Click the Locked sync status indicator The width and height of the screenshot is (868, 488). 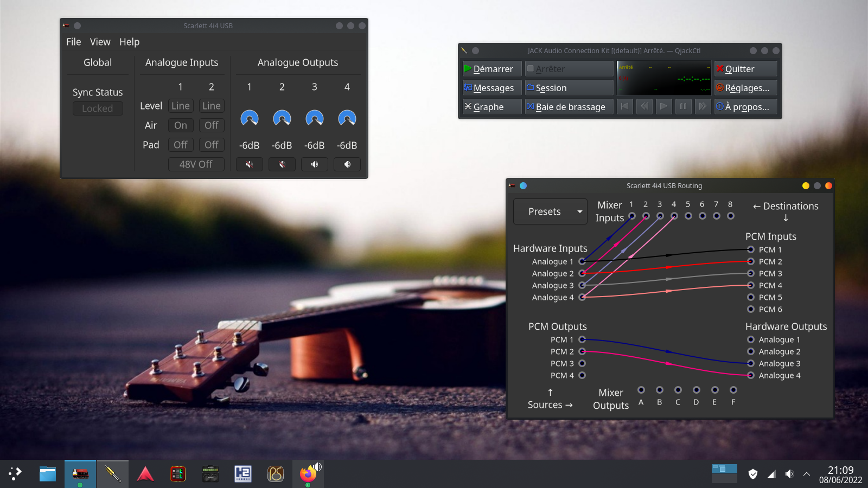point(98,108)
